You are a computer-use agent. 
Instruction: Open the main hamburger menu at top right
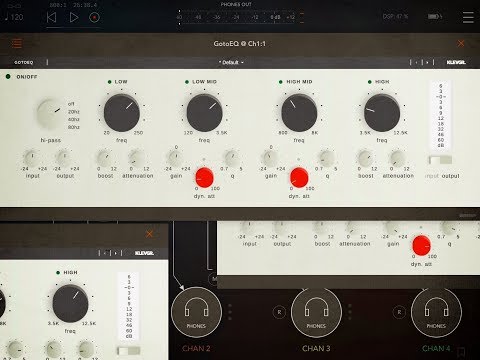tap(468, 17)
